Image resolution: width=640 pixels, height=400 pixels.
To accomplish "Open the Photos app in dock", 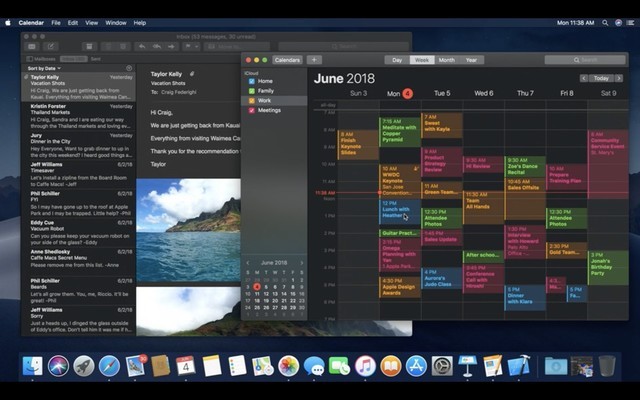I will (288, 366).
